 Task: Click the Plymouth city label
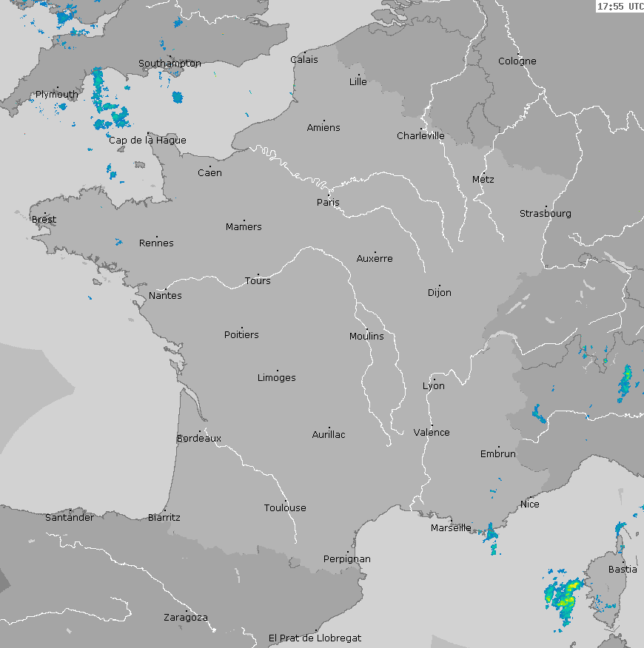[56, 95]
